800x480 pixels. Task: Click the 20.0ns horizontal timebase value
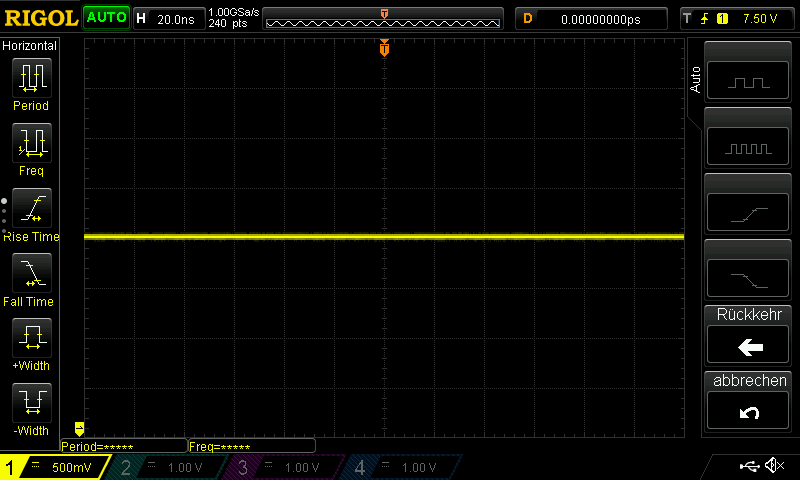pyautogui.click(x=176, y=19)
